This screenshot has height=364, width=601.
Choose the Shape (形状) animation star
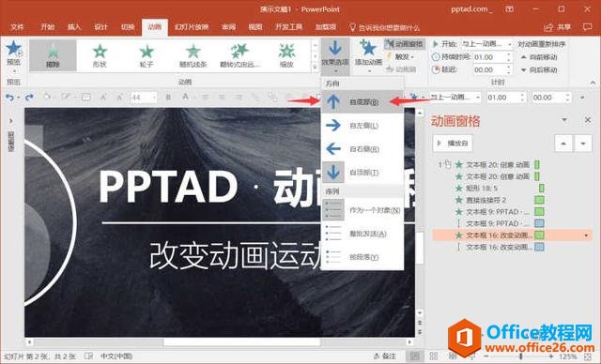coord(100,55)
